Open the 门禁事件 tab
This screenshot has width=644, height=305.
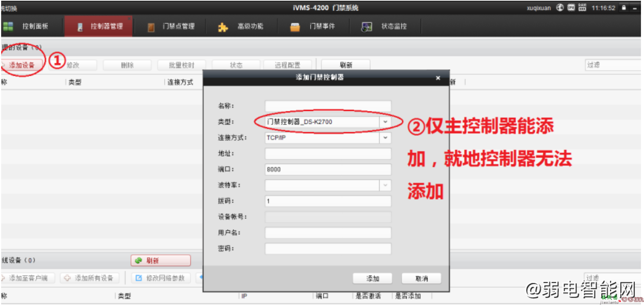click(313, 26)
